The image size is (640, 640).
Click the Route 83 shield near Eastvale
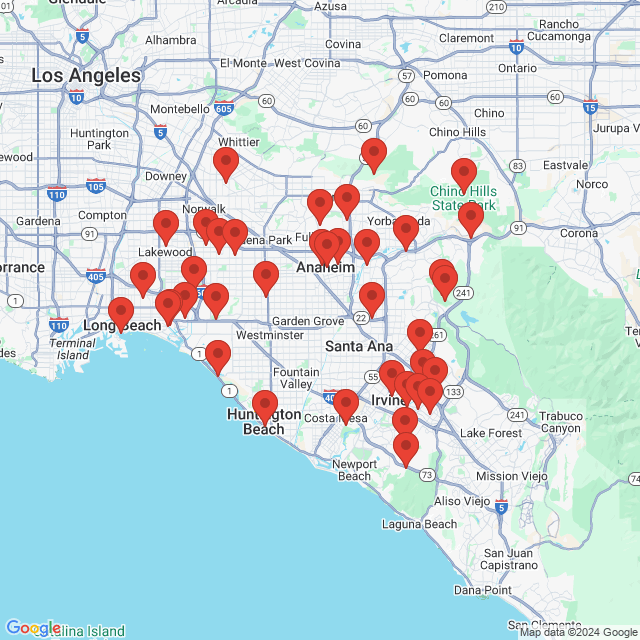(517, 166)
